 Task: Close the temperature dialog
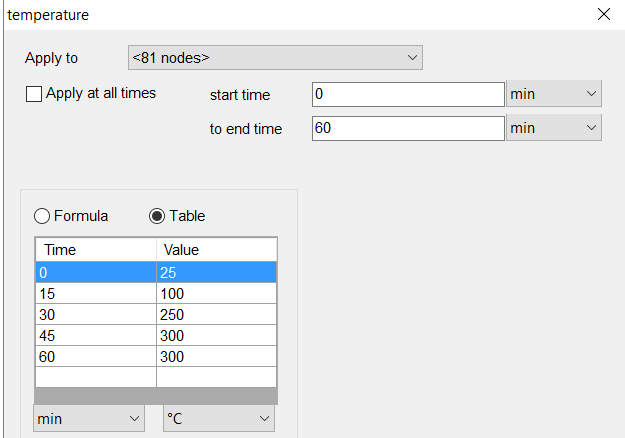[603, 14]
